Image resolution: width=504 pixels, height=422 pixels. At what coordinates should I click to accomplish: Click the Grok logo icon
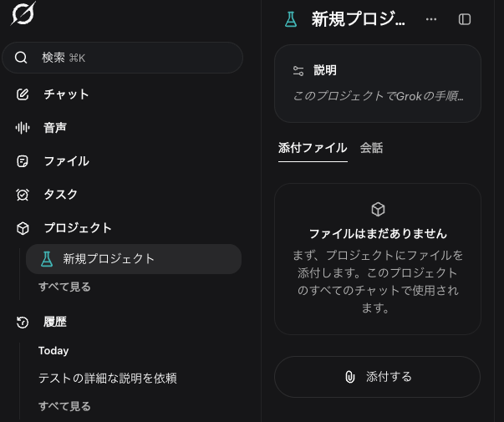[23, 13]
